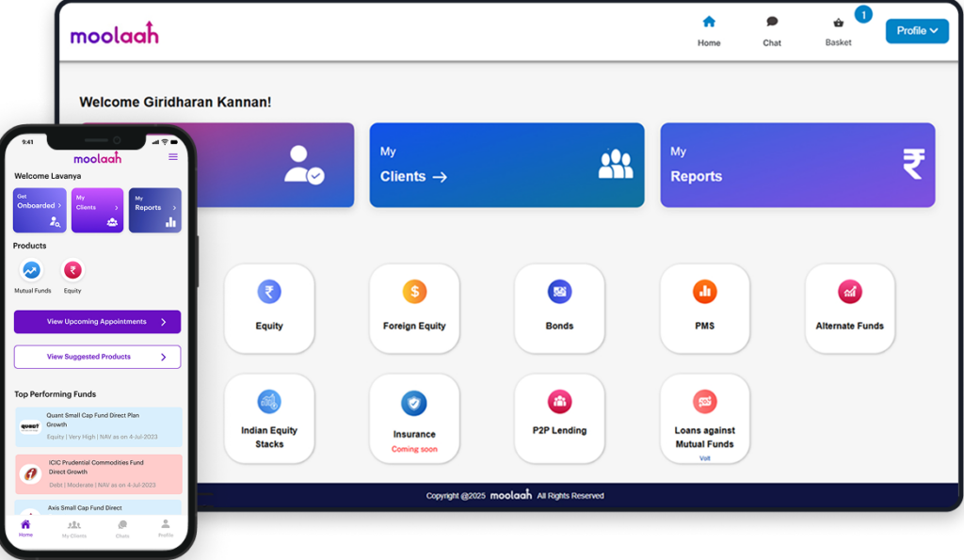Open the Bonds product icon
Viewport: 964px width, 560px height.
pos(559,293)
